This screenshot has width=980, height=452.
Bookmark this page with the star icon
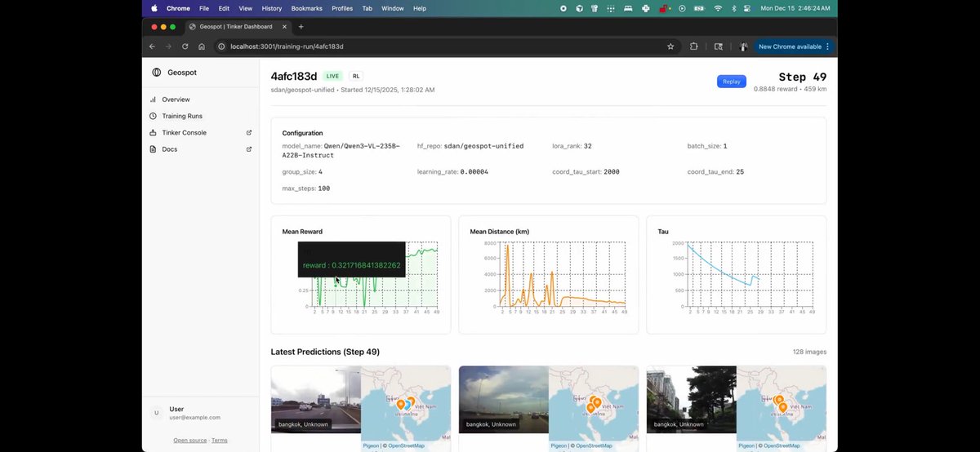pyautogui.click(x=670, y=47)
